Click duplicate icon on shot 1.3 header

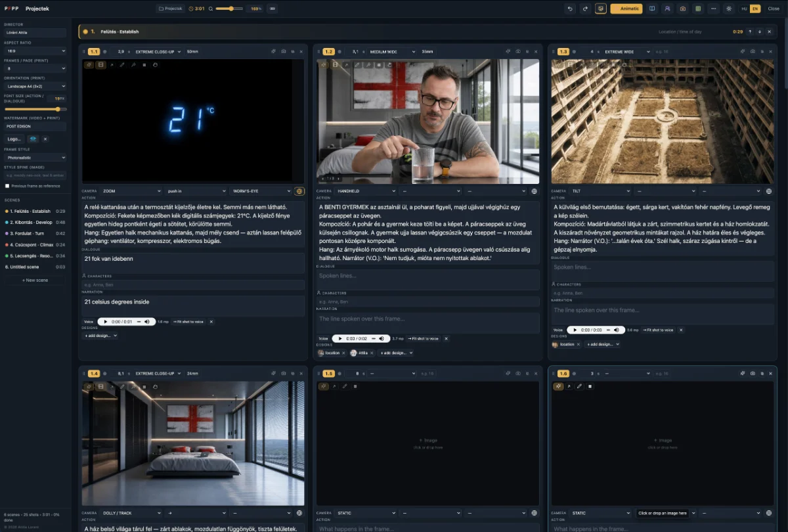(x=761, y=51)
